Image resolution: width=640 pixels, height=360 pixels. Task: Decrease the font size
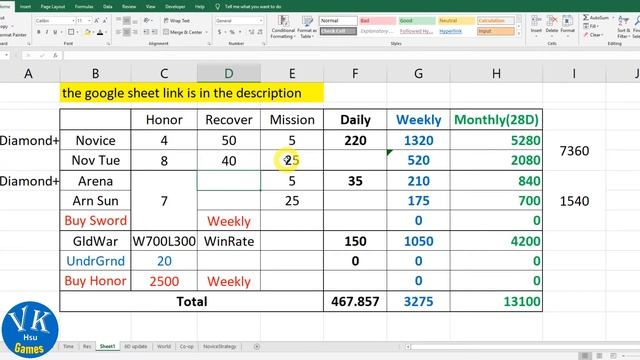pos(105,20)
